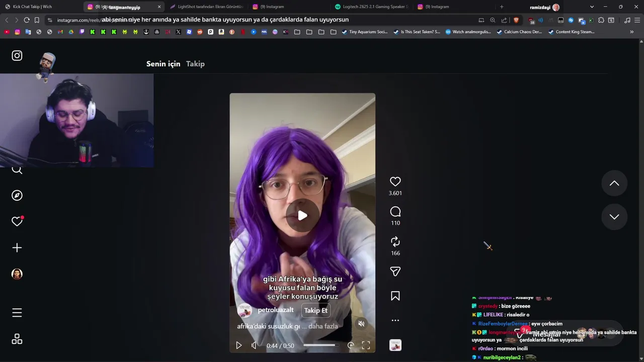
Task: Open the tab search dropdown arrow
Action: [x=592, y=7]
